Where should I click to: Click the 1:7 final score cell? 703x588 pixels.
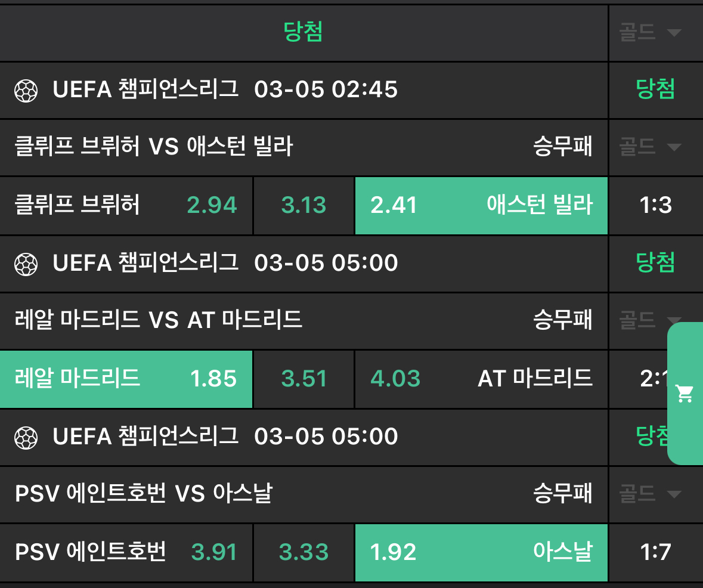(655, 553)
